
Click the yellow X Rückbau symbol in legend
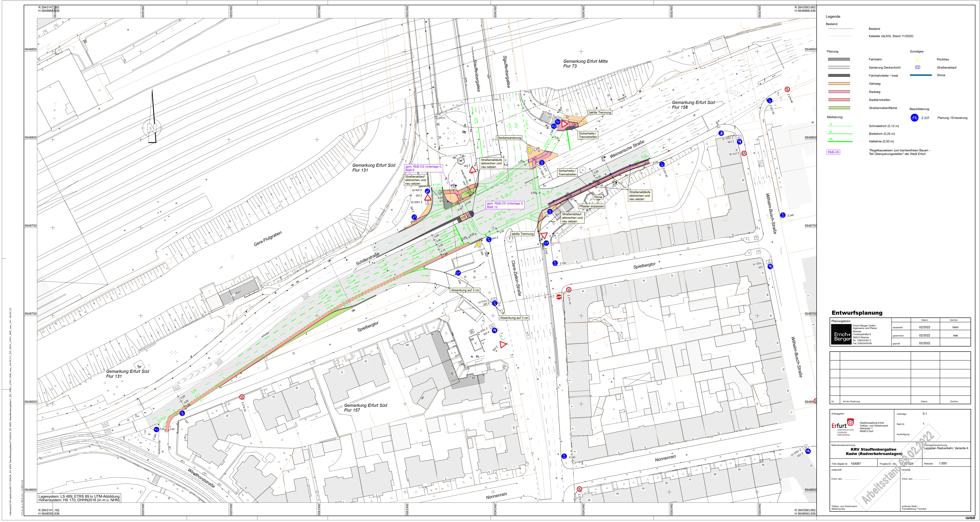click(x=917, y=60)
